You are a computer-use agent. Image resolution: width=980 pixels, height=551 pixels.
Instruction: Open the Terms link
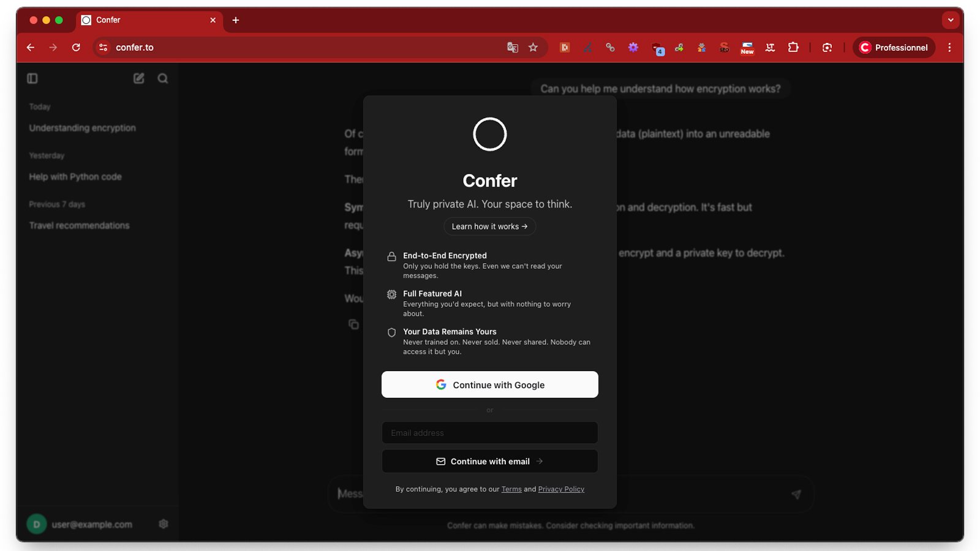coord(511,489)
